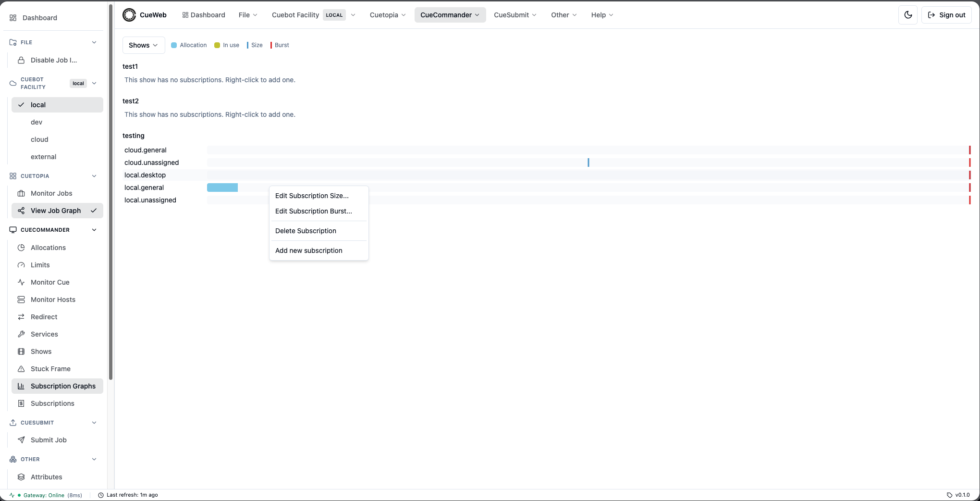Click the Disable Job lock icon

click(x=21, y=60)
